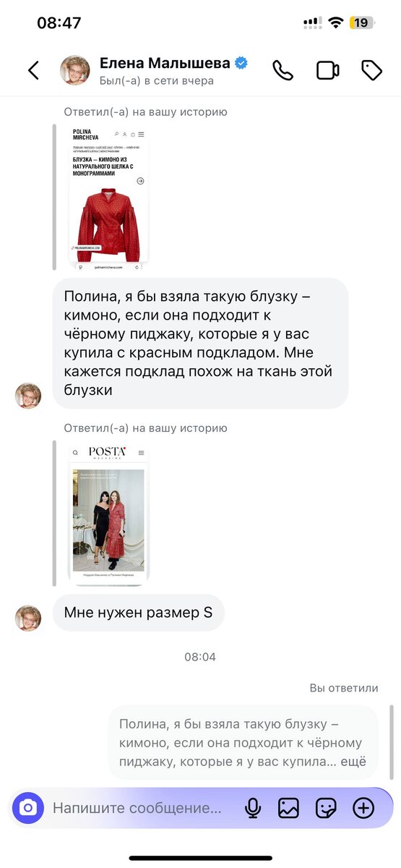The image size is (401, 868).
Task: Open photo gallery picker icon
Action: (x=289, y=808)
